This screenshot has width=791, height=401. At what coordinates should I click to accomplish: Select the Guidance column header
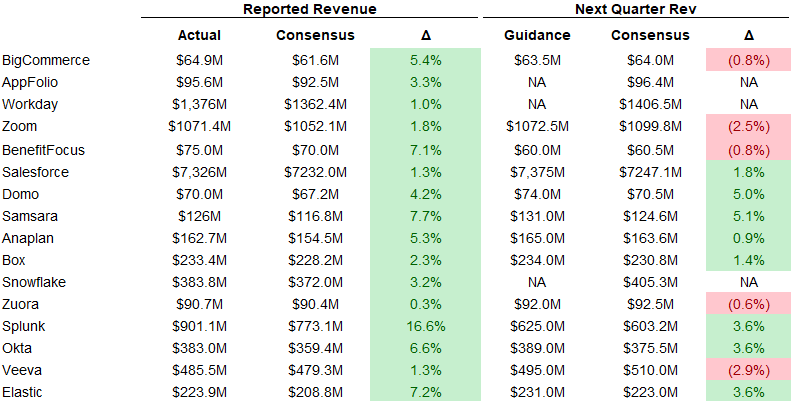point(537,35)
